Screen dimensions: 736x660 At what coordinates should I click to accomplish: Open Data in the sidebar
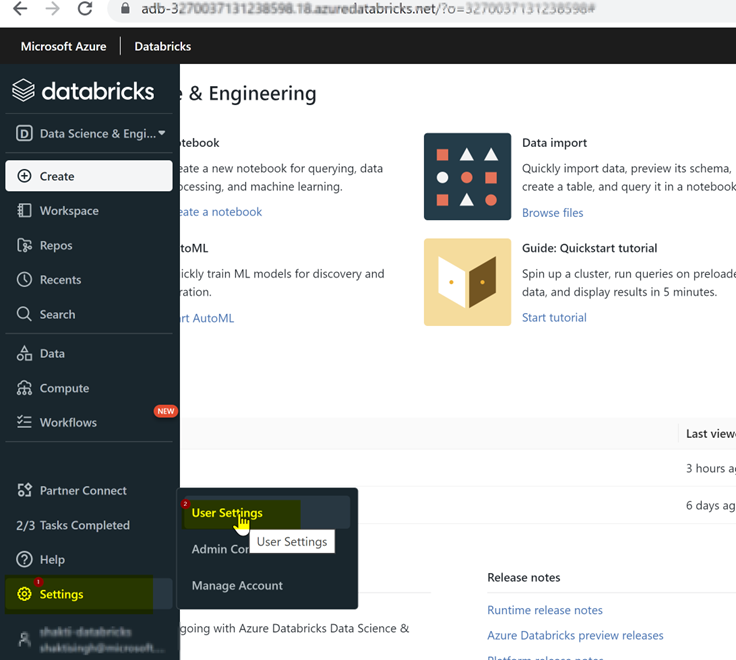point(89,353)
